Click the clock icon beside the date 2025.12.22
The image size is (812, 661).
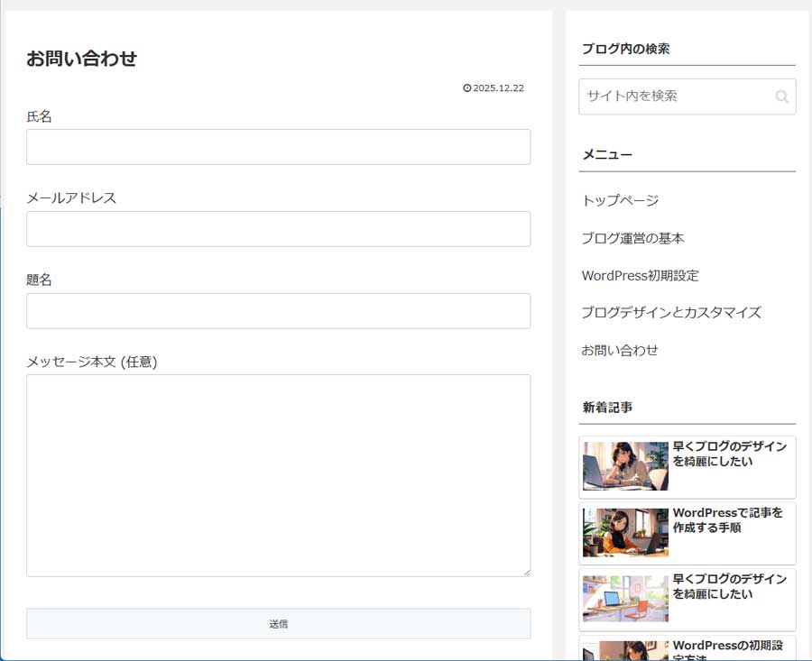466,87
